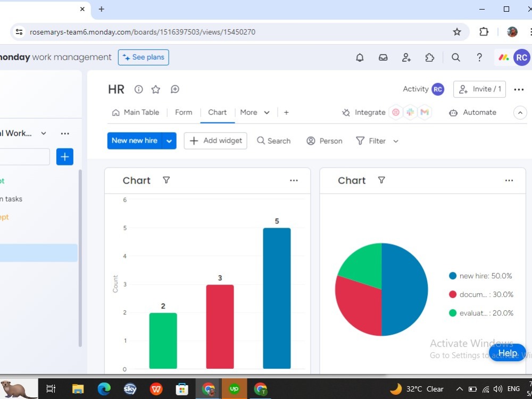Open the RC profile avatar menu
Viewport: 532px width, 399px height.
click(521, 57)
